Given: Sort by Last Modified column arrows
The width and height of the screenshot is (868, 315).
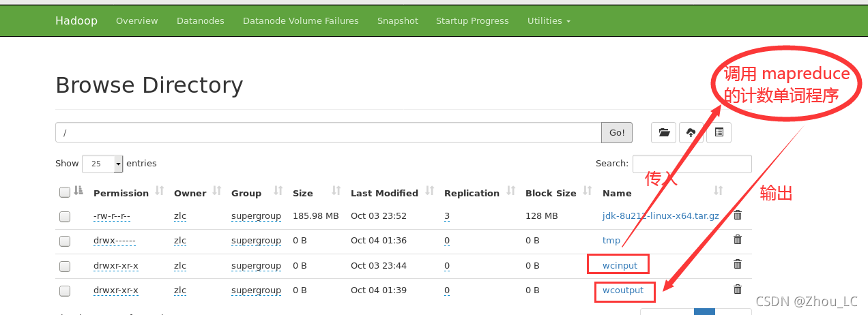Looking at the screenshot, I should coord(429,192).
